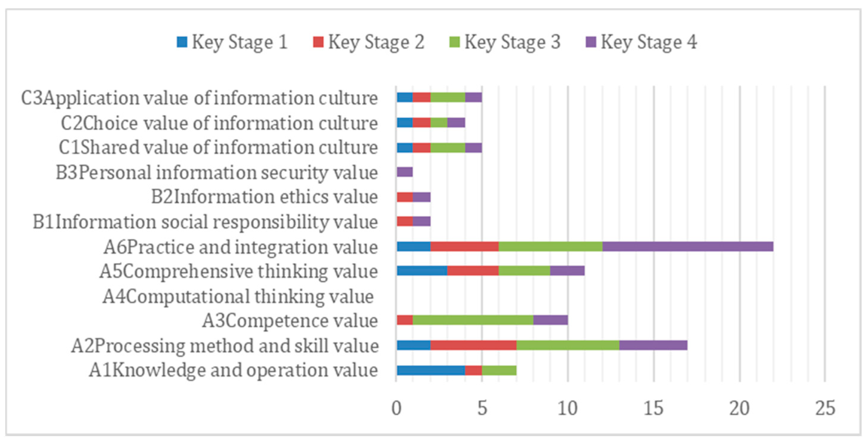Click the purple Key Stage 4 legend swatch
This screenshot has height=445, width=868.
(591, 42)
